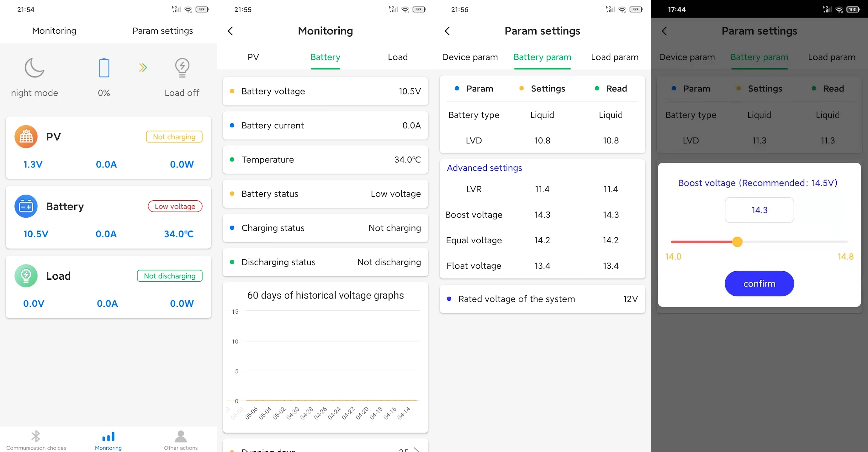Open Load param tab at 21:56

pyautogui.click(x=615, y=57)
